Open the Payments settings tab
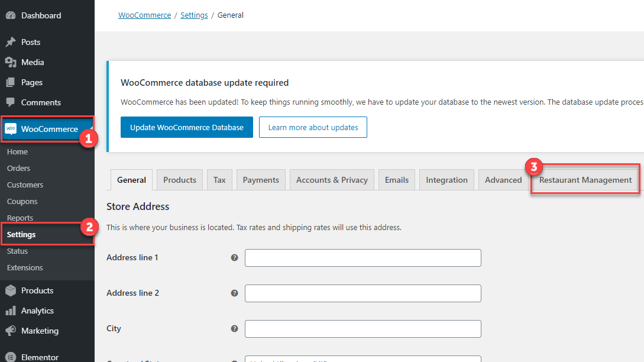The image size is (644, 362). pos(261,180)
